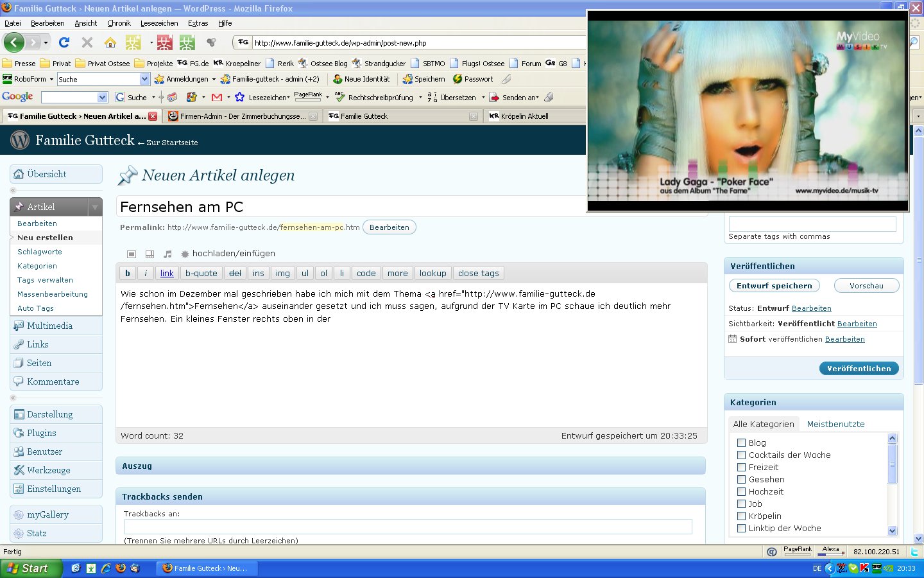Screen dimensions: 924x578
Task: Click the red network toolbar icon
Action: tap(165, 42)
